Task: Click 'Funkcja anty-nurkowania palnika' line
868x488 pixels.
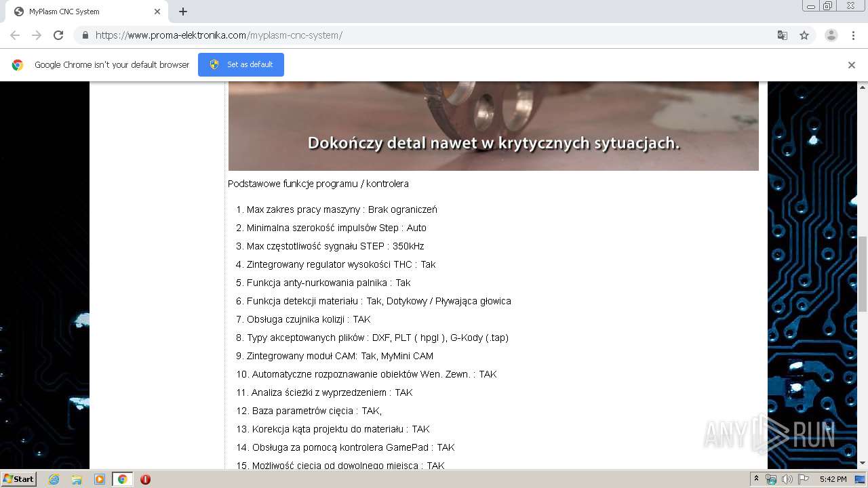Action: 328,283
